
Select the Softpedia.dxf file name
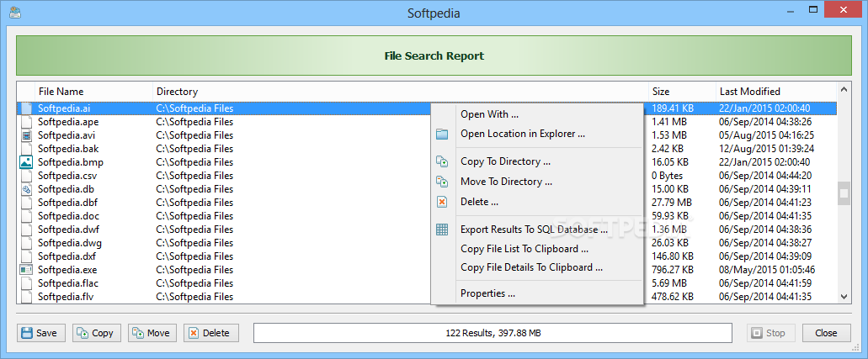click(x=67, y=256)
